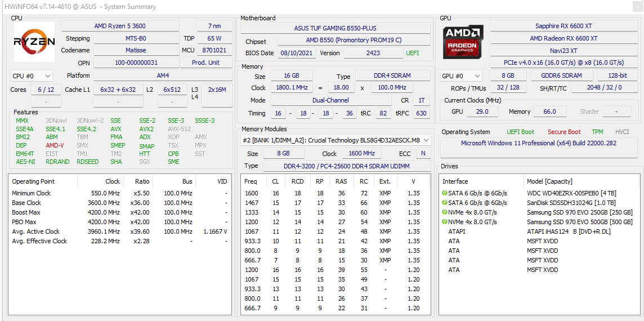Screen dimensions: 644x321
Task: Click the 100-000000031 OPN value
Action: pyautogui.click(x=136, y=63)
